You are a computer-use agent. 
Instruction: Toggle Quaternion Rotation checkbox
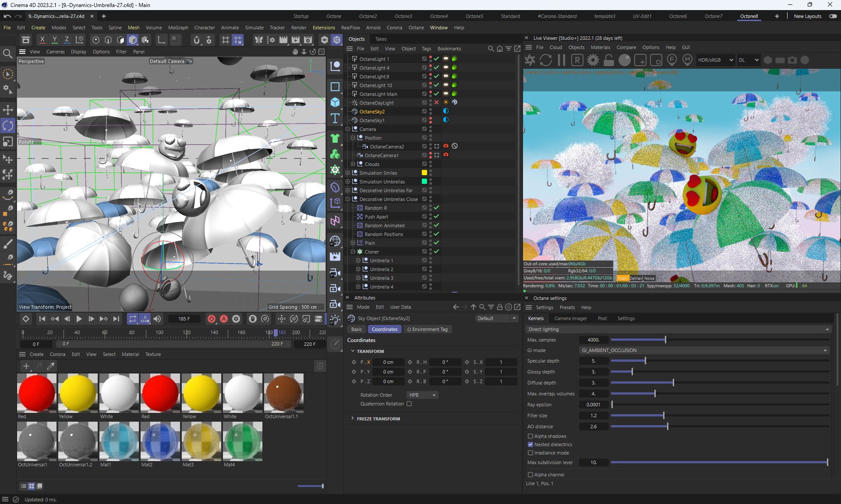pos(409,404)
